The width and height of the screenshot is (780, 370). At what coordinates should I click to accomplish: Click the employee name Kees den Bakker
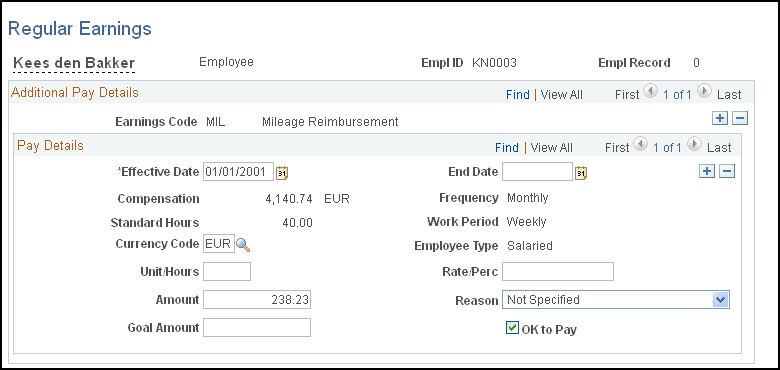pyautogui.click(x=74, y=63)
